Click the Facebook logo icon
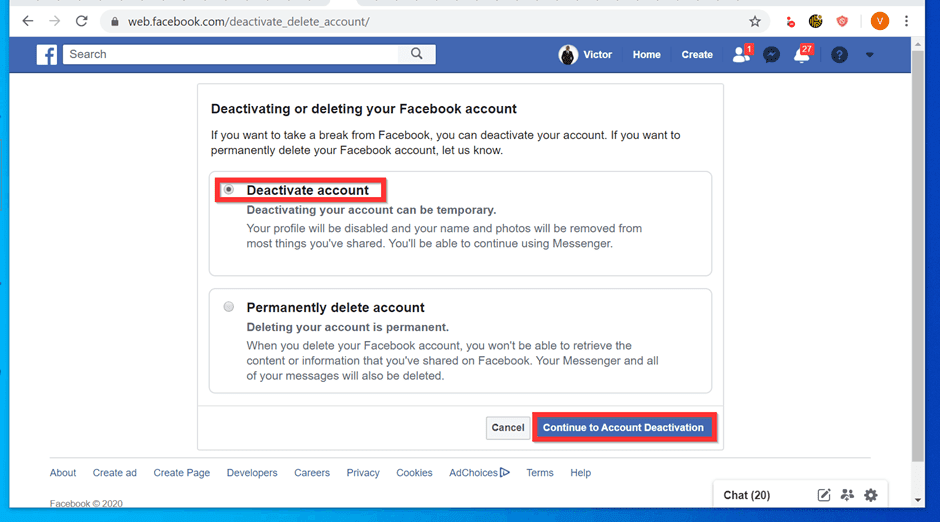 click(47, 55)
